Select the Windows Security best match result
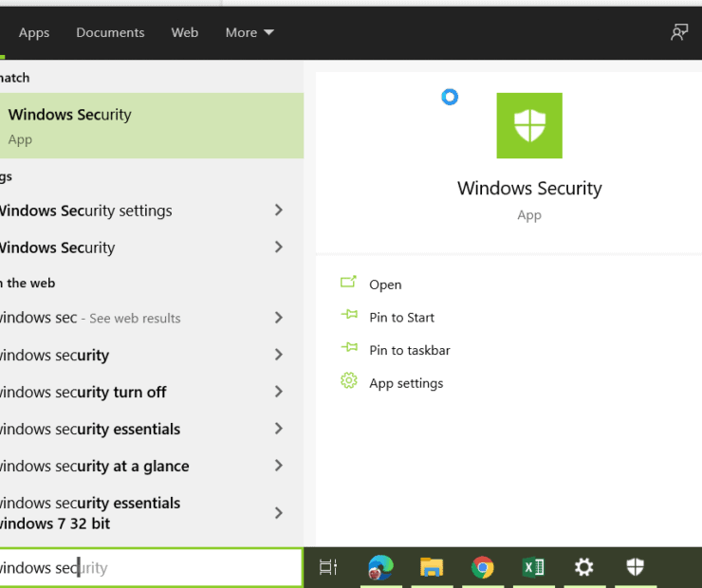This screenshot has width=702, height=588. click(x=152, y=125)
